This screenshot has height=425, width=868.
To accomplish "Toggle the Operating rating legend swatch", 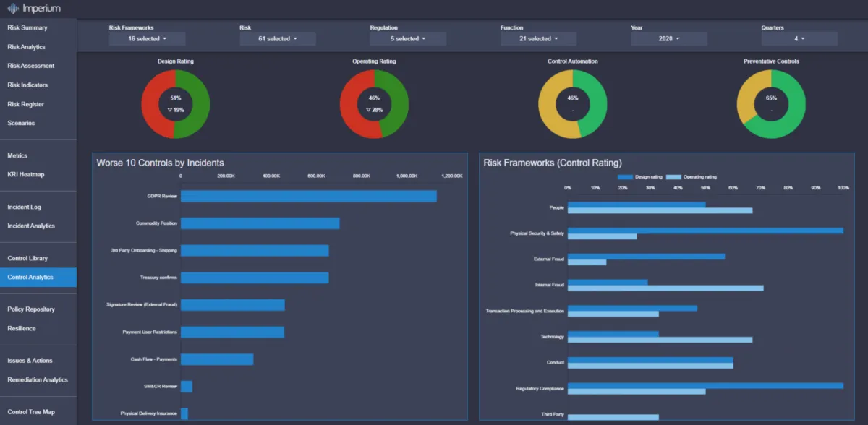I will point(673,176).
